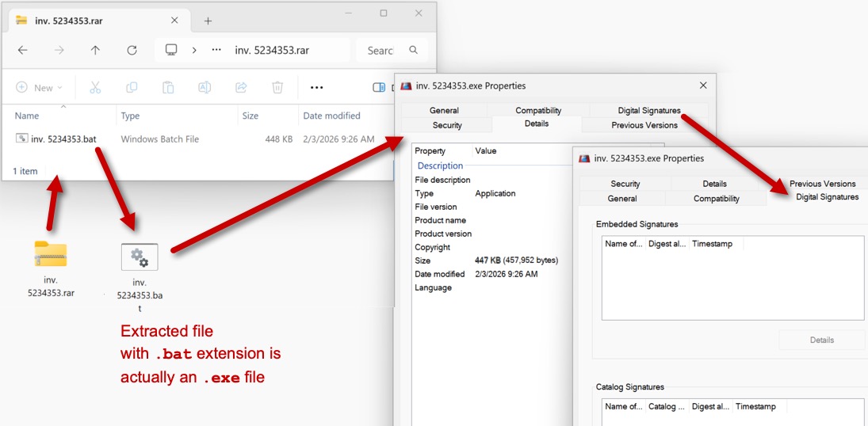
Task: Select the inv. 5234353.bat file row
Action: (63, 139)
